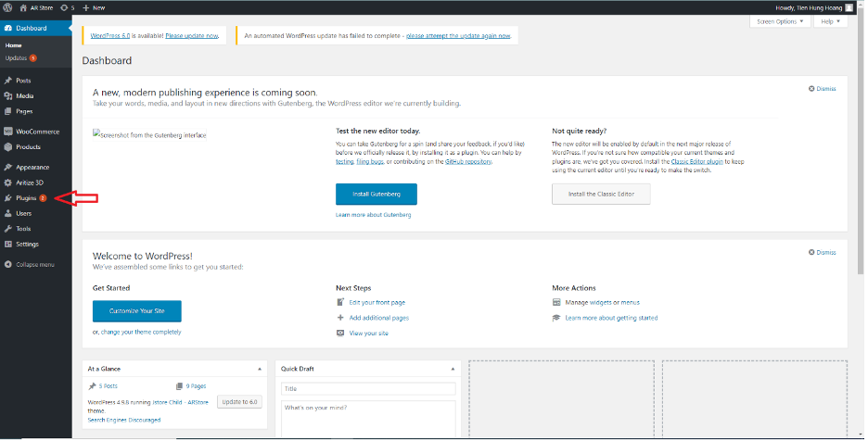Dismiss the Gutenberg announcement panel

click(x=823, y=89)
